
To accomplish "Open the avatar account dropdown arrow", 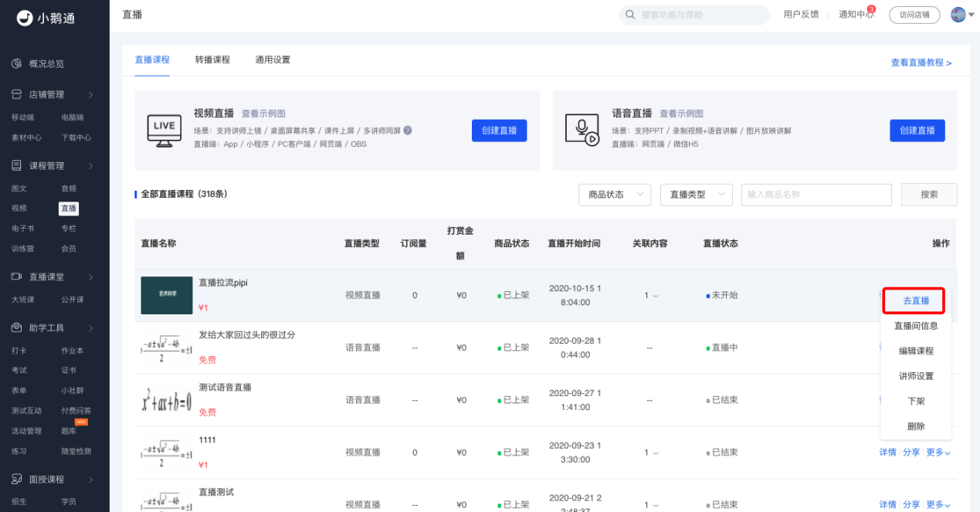I will [x=972, y=15].
